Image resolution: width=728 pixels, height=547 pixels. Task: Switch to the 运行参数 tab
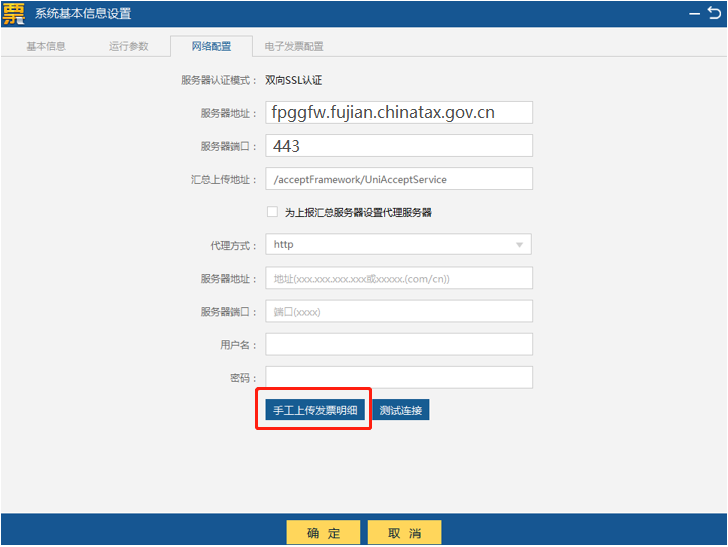click(x=129, y=46)
